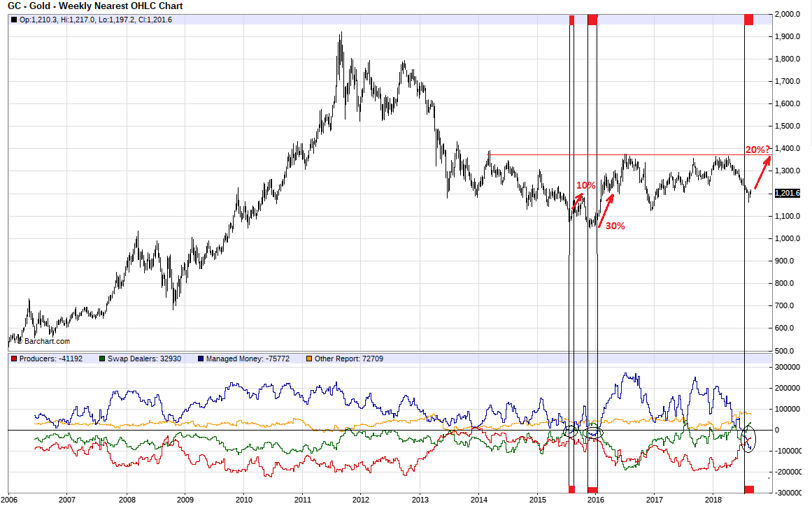Click the 2012 year label on time axis
812x513 pixels.
[361, 500]
